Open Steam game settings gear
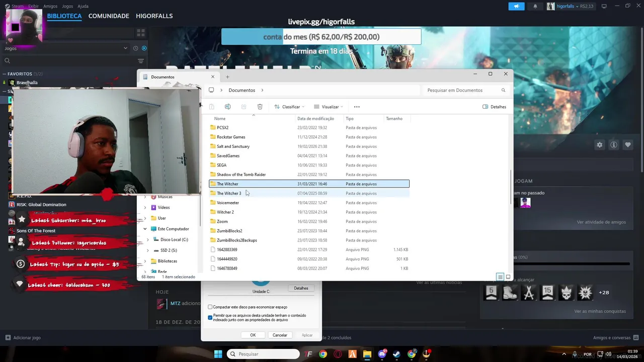 pyautogui.click(x=599, y=145)
